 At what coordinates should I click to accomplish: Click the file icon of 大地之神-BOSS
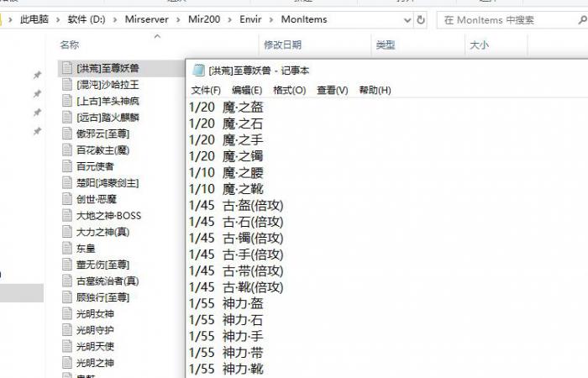pyautogui.click(x=67, y=216)
